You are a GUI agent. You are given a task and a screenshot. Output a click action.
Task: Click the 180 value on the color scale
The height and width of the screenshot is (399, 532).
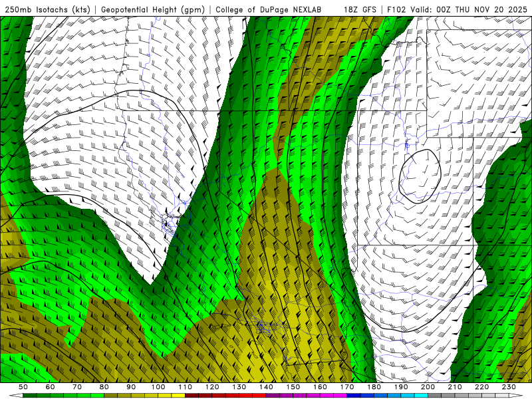pos(374,387)
